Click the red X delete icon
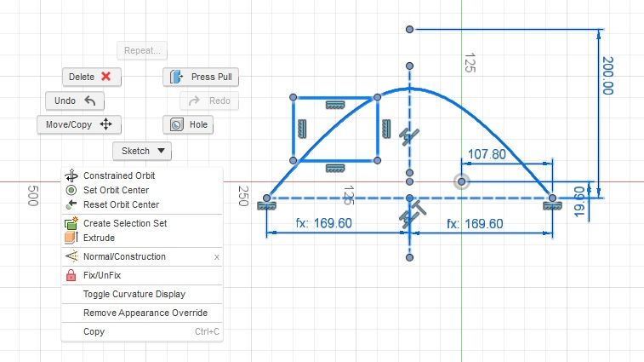The height and width of the screenshot is (362, 644). tap(106, 77)
